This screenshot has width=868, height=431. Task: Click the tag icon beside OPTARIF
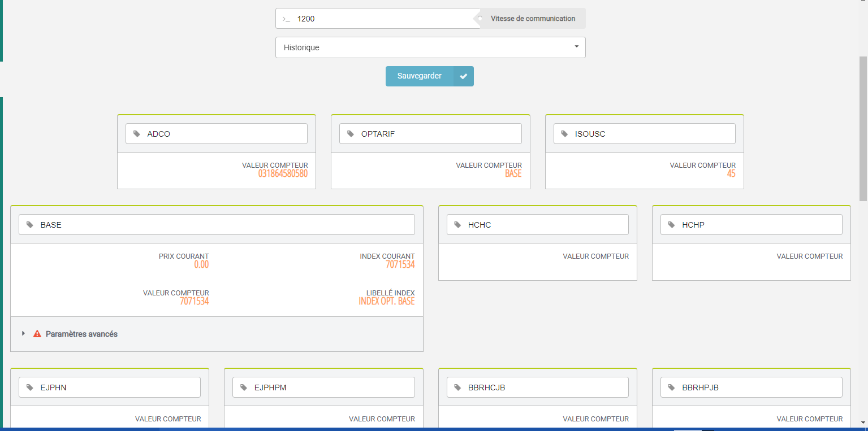pos(351,134)
